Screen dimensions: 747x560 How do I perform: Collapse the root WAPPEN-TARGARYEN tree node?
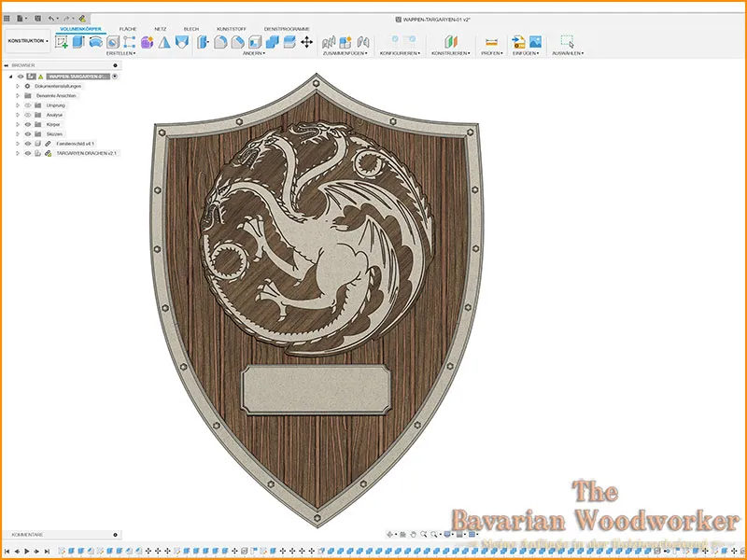pyautogui.click(x=10, y=77)
